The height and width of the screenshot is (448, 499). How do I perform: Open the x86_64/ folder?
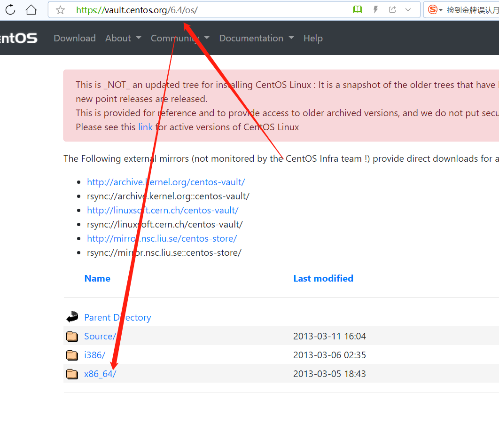pyautogui.click(x=100, y=374)
